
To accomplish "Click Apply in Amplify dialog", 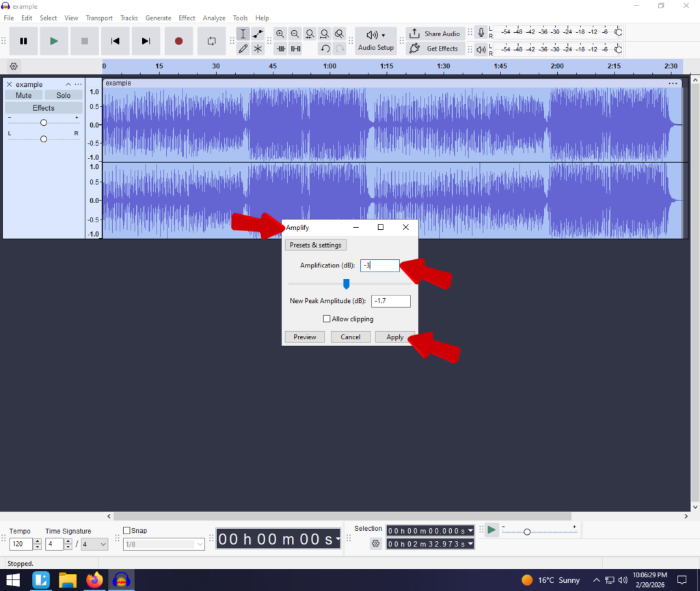I will pyautogui.click(x=394, y=337).
